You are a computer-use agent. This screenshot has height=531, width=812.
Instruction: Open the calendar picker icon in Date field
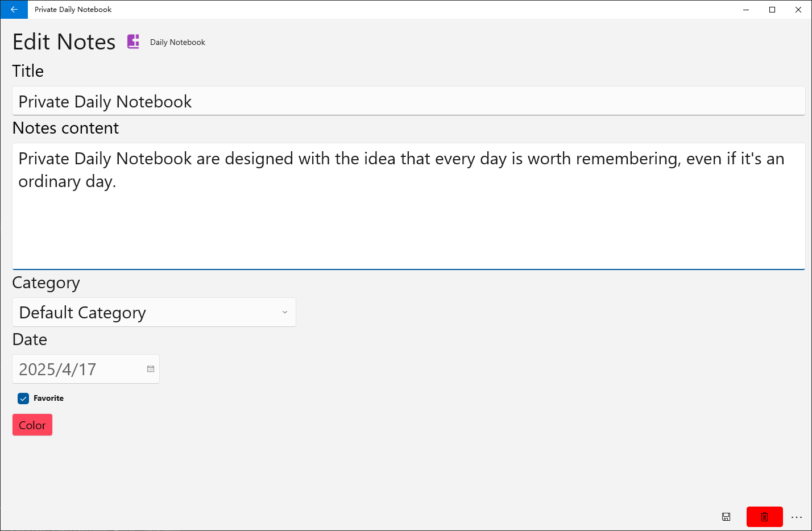[151, 369]
